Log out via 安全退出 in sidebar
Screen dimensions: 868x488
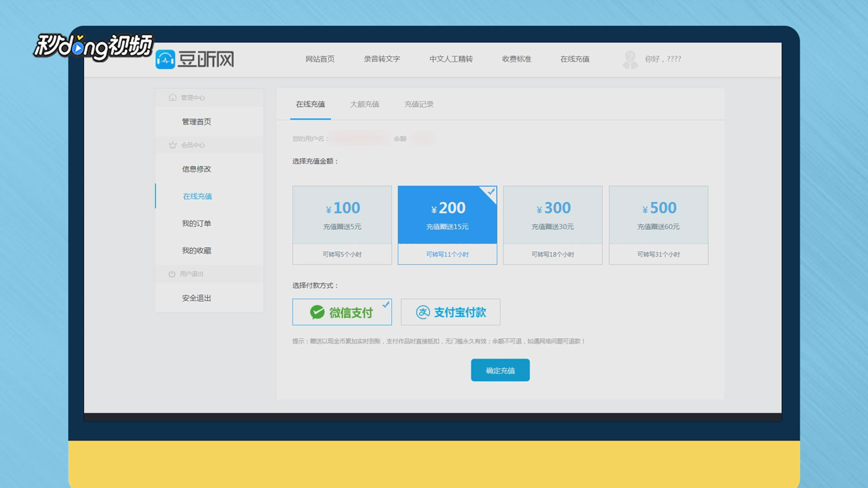pyautogui.click(x=197, y=298)
